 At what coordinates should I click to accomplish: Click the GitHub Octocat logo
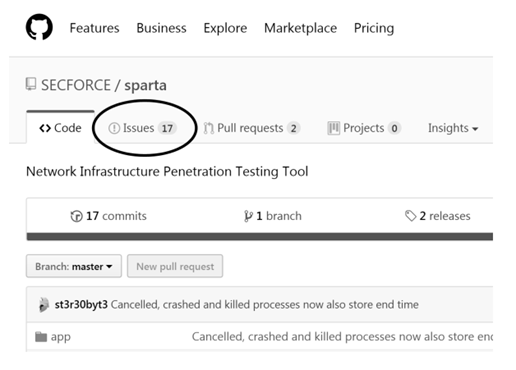point(39,27)
